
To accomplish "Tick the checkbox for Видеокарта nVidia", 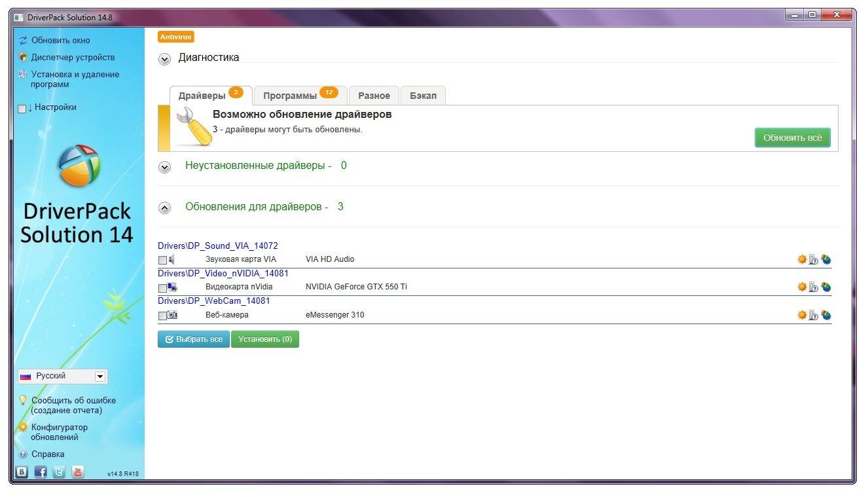I will coord(162,288).
